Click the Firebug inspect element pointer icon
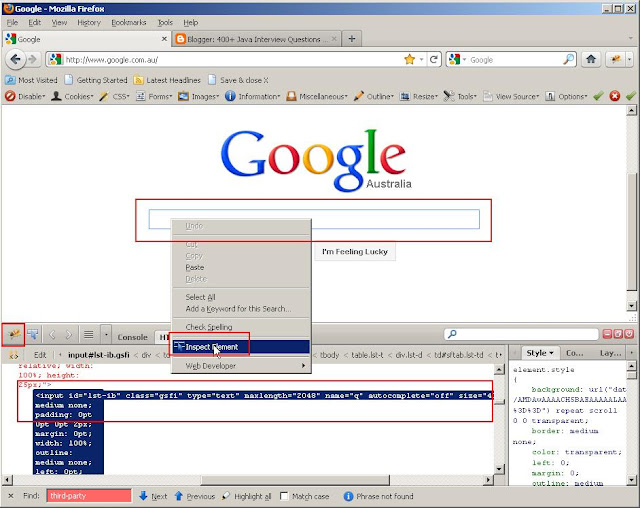 (33, 335)
